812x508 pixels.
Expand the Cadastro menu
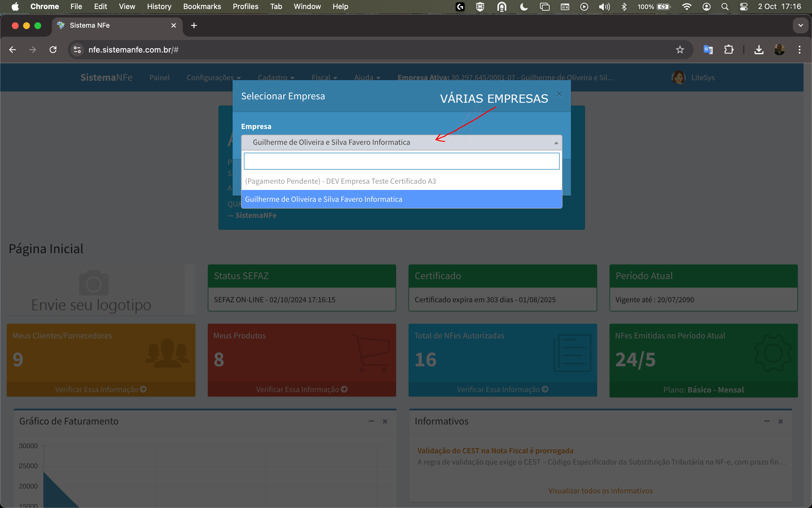pos(276,78)
